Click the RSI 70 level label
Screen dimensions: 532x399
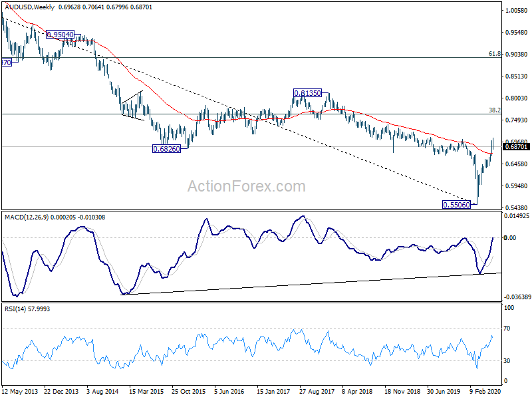[507, 329]
